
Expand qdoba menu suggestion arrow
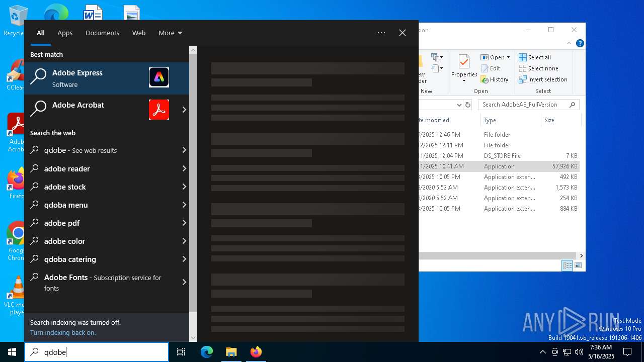[x=184, y=205]
